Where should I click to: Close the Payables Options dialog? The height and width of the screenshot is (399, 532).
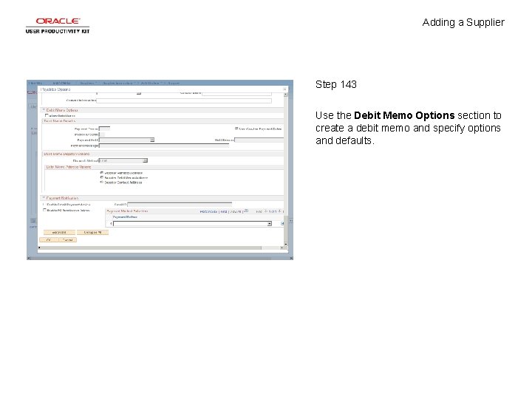coord(284,89)
